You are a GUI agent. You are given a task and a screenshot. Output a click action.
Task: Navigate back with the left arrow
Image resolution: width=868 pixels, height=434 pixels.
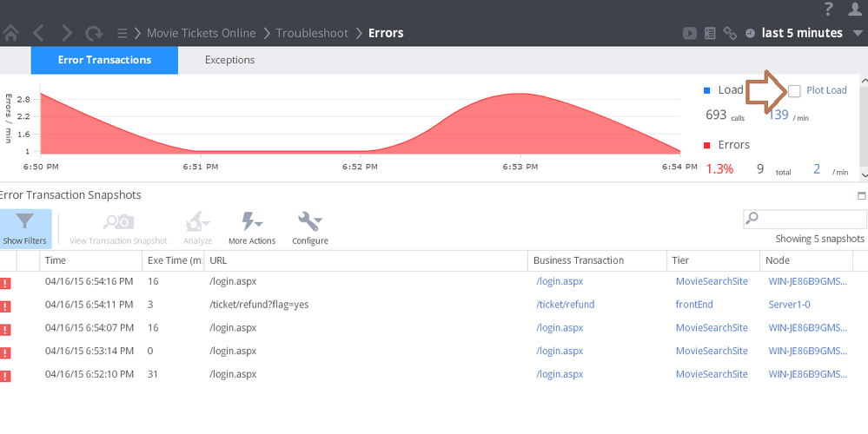click(x=38, y=33)
